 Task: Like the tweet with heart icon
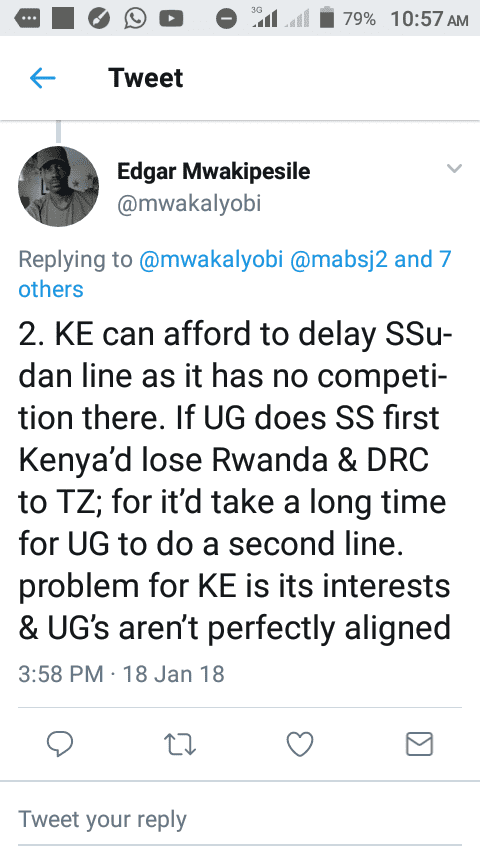click(x=300, y=744)
